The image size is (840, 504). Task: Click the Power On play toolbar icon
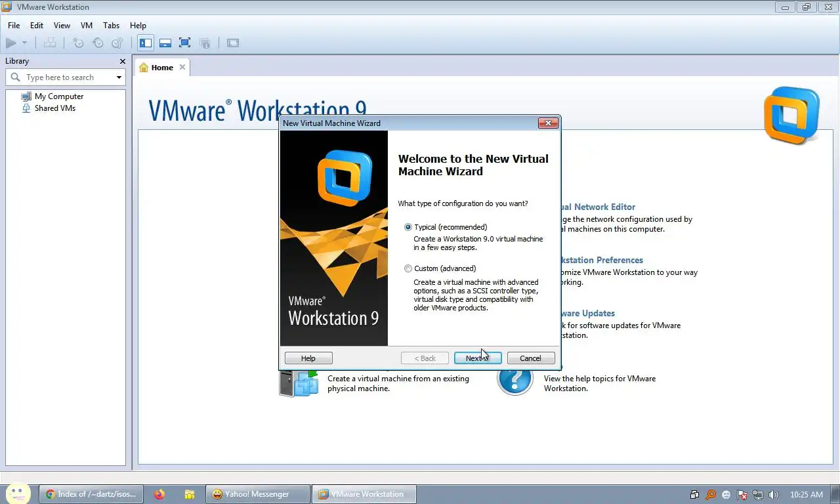click(x=11, y=43)
